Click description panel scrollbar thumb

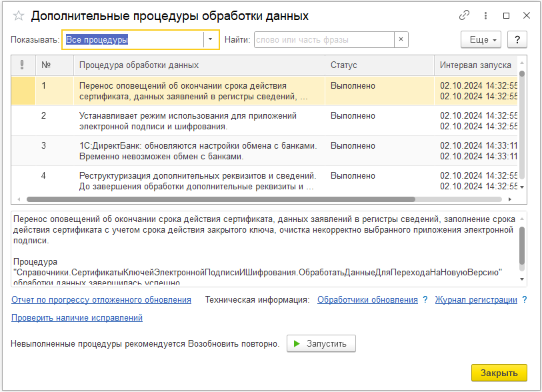[x=522, y=246]
